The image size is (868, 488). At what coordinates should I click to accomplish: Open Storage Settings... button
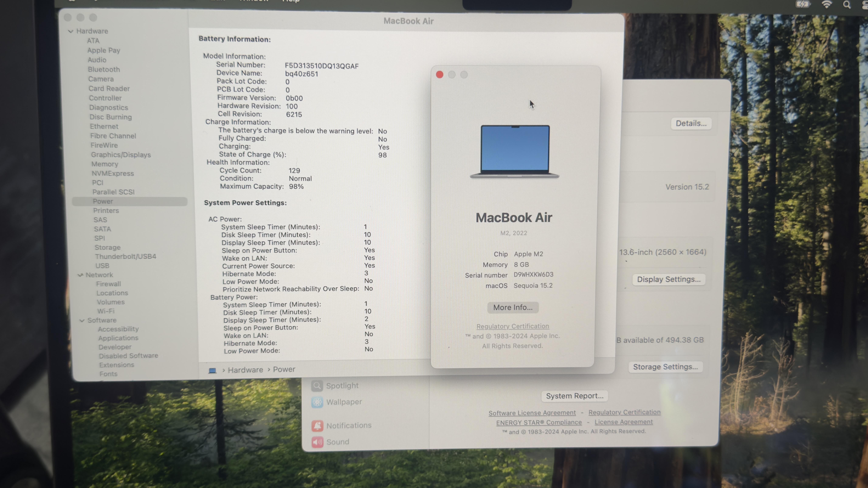click(665, 367)
